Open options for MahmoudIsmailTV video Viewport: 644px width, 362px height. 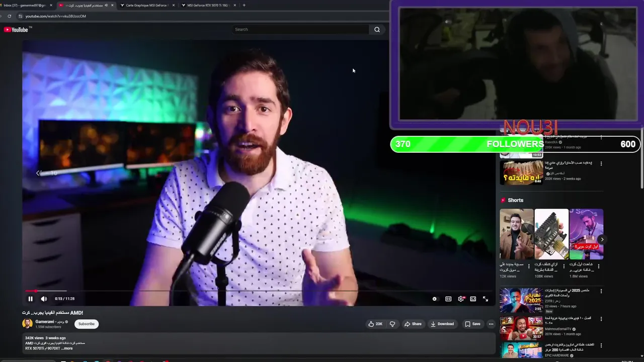601,319
